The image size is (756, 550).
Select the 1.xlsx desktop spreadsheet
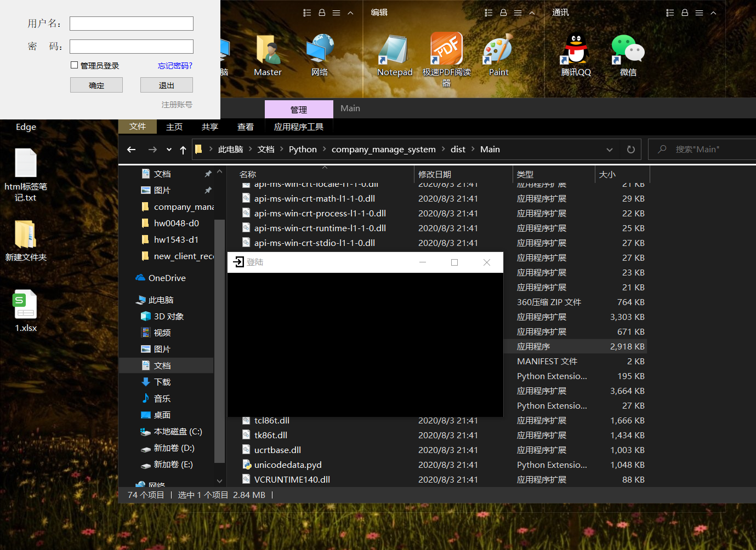point(26,311)
